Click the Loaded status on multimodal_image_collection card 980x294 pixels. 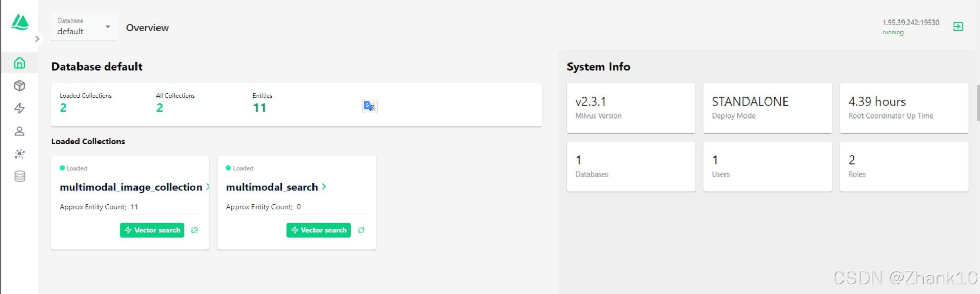pyautogui.click(x=73, y=168)
